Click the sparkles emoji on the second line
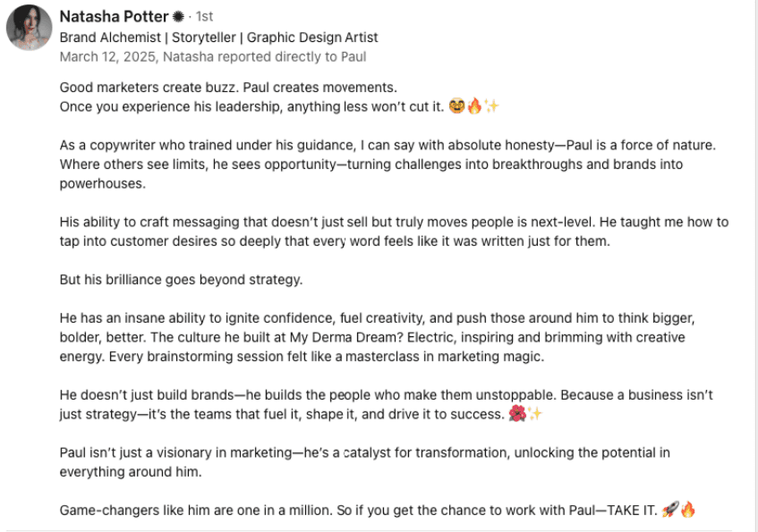This screenshot has width=758, height=532. pos(490,106)
